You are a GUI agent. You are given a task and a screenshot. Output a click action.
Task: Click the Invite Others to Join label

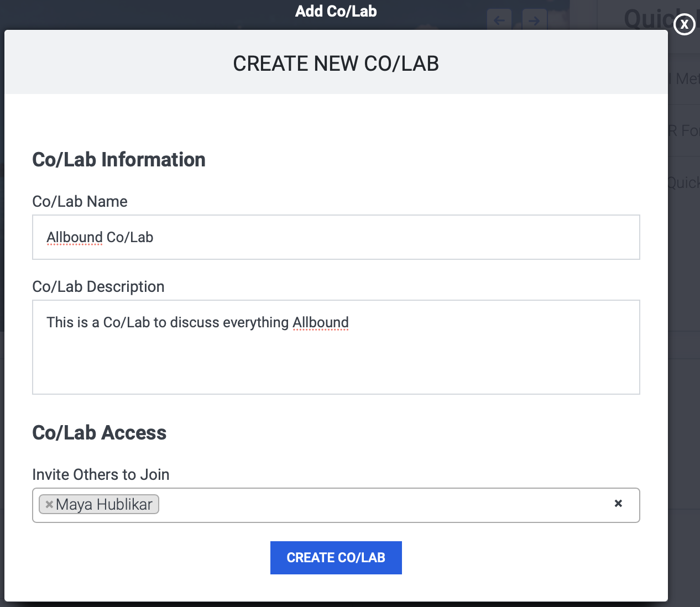[101, 474]
